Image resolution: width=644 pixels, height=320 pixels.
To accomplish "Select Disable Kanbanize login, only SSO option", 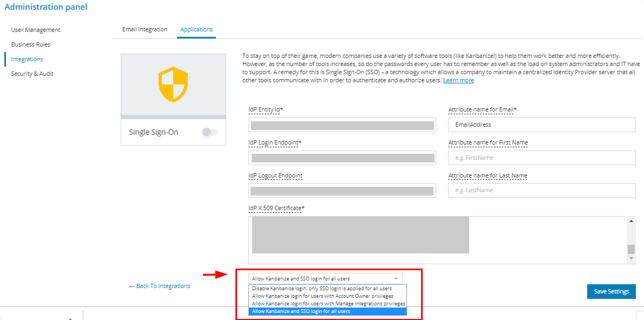I will 327,289.
